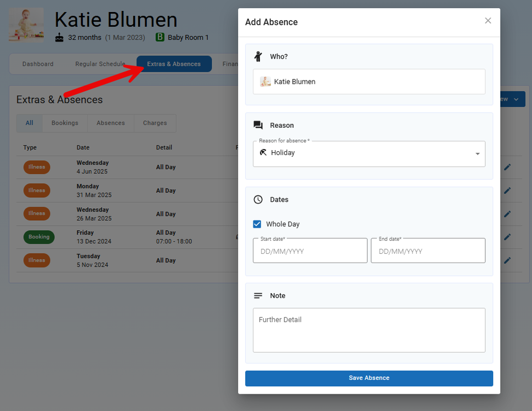Click the edit pencil for 4 Jun 2025 illness
The height and width of the screenshot is (411, 532).
(507, 167)
